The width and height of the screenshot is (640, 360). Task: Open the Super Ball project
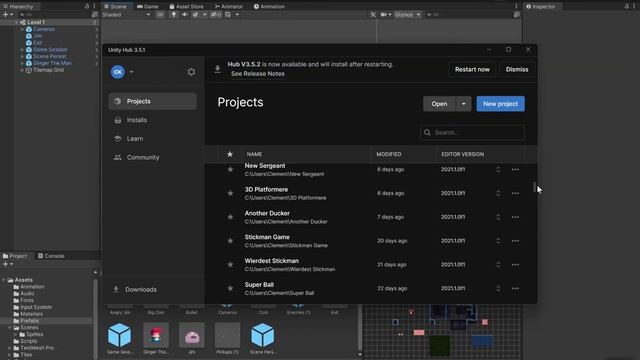[x=259, y=284]
